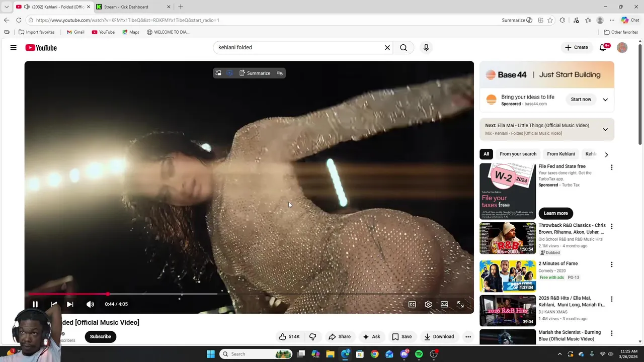644x362 pixels.
Task: Toggle closed captions on the player
Action: click(412, 304)
